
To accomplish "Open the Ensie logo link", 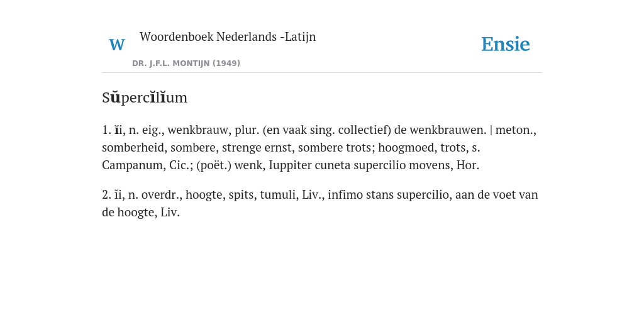I will tap(506, 44).
